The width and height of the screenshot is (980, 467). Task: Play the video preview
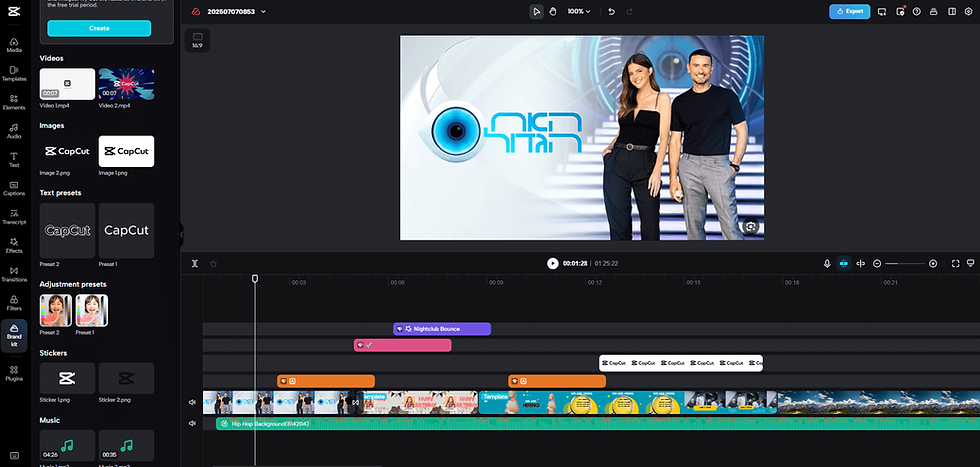point(552,263)
